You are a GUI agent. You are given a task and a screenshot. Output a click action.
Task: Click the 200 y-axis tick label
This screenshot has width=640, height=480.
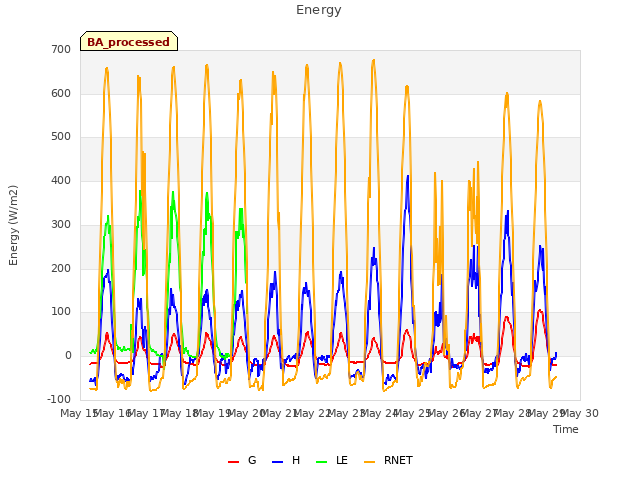click(61, 269)
